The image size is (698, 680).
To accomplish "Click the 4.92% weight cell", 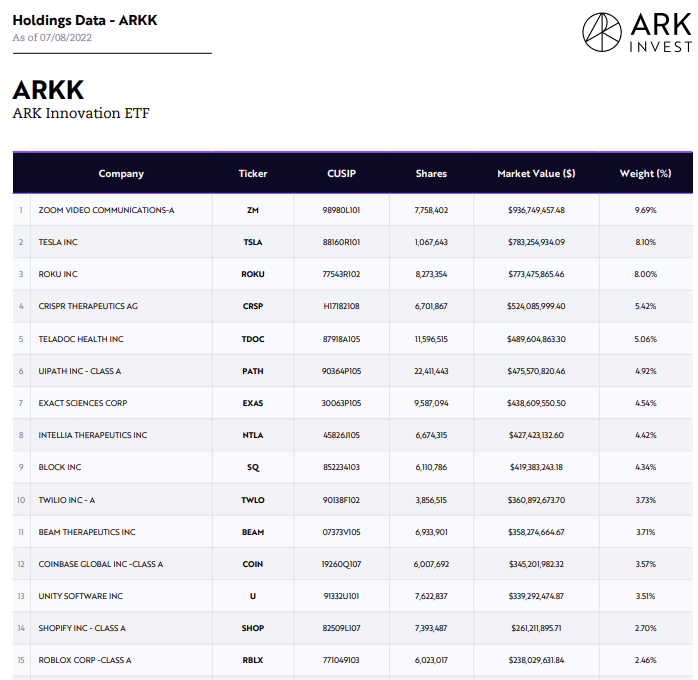I will point(645,371).
